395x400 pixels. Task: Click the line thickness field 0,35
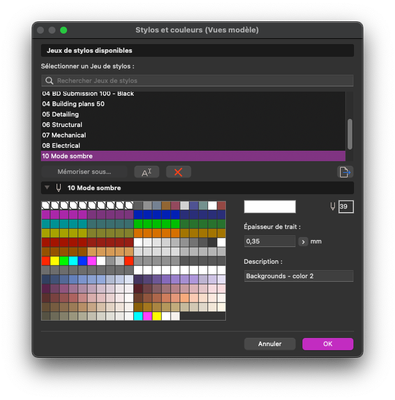(270, 241)
